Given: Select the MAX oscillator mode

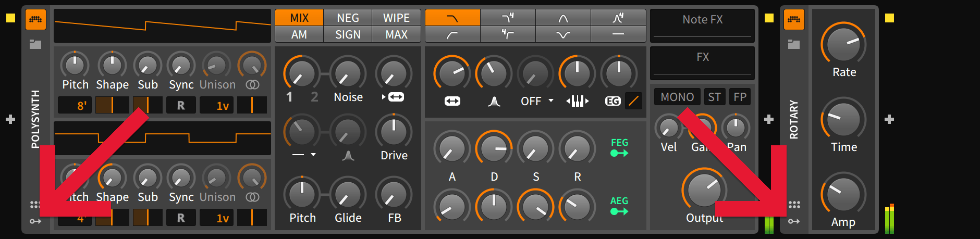Looking at the screenshot, I should point(396,34).
